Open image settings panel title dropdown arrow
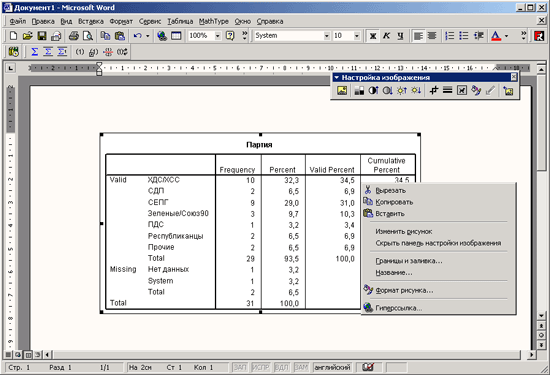The image size is (550, 375). tap(336, 78)
